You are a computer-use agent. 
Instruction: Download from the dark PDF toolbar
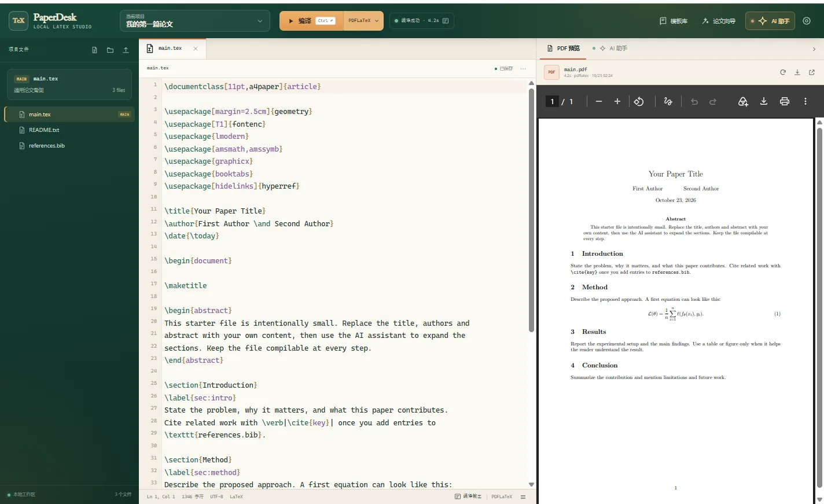click(764, 101)
